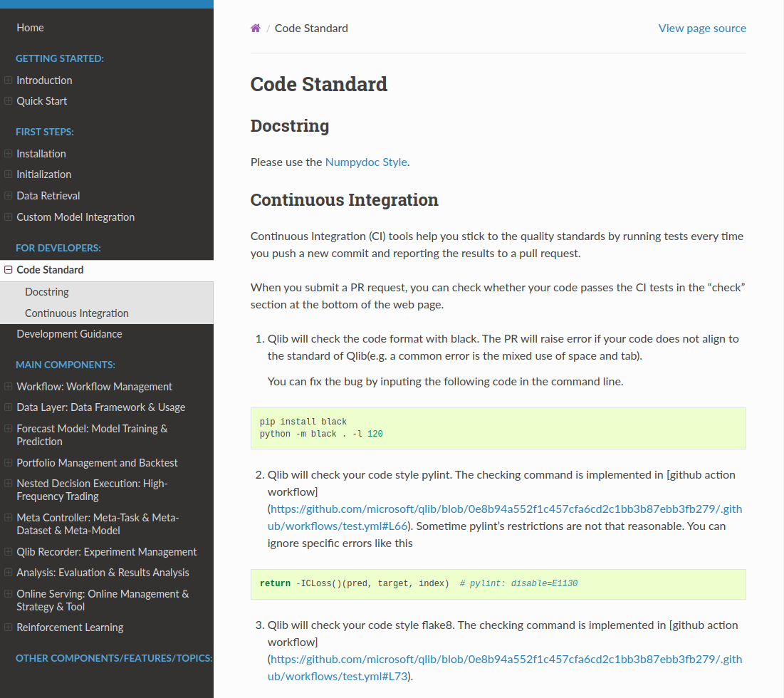This screenshot has width=784, height=698.
Task: Click View page source link
Action: click(702, 28)
